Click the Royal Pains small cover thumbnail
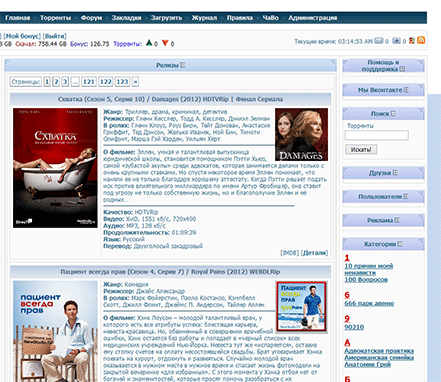Viewport: 441px width, 382px height. [x=301, y=307]
